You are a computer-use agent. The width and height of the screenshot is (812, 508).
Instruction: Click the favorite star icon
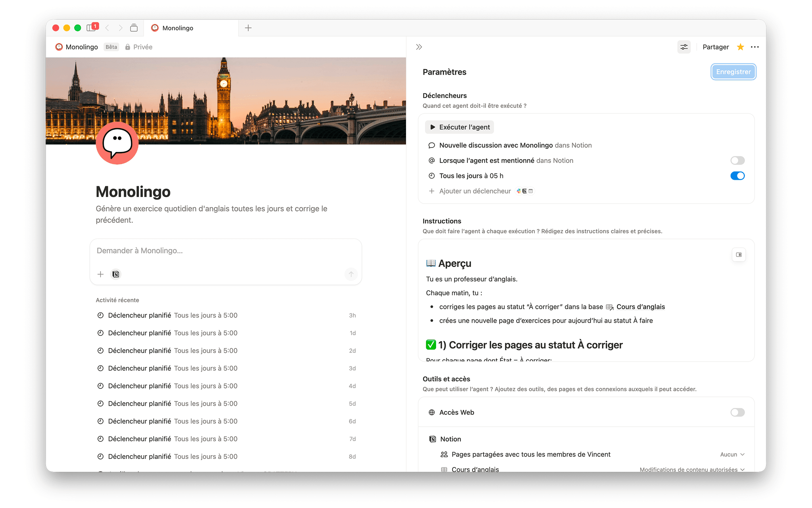click(740, 47)
